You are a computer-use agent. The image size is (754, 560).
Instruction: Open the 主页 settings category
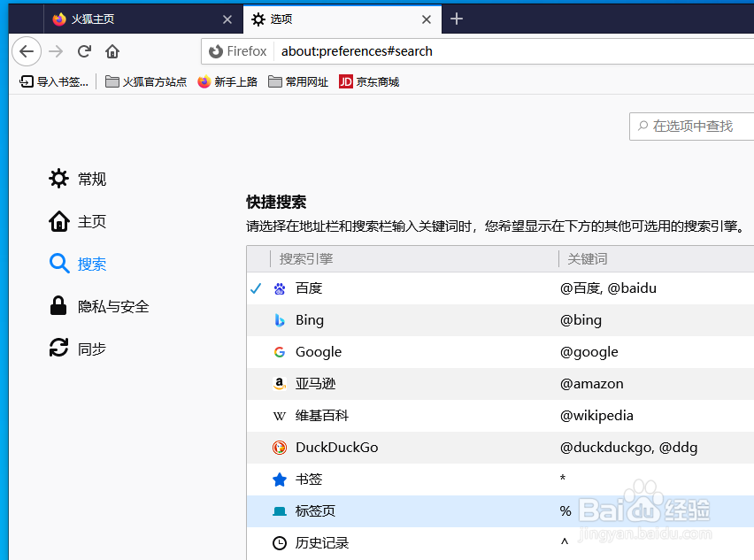(x=77, y=221)
